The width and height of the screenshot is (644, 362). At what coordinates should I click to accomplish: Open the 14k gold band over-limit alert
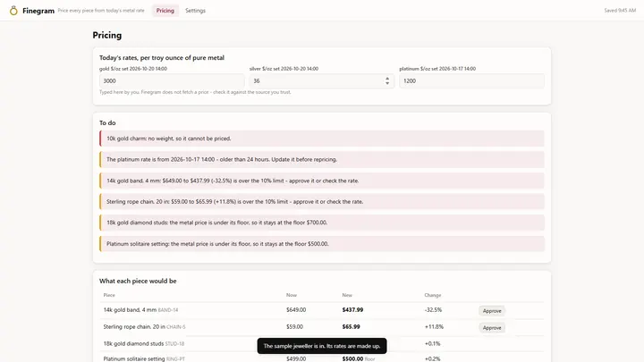[322, 181]
